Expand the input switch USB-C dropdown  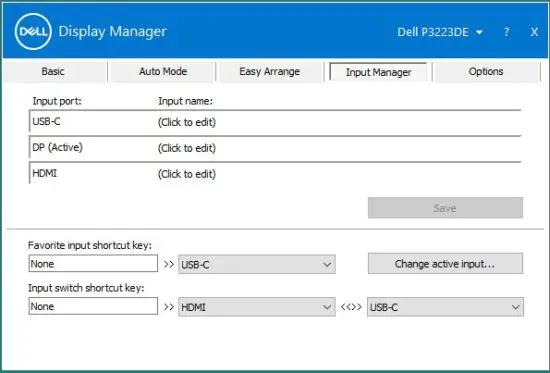(445, 307)
